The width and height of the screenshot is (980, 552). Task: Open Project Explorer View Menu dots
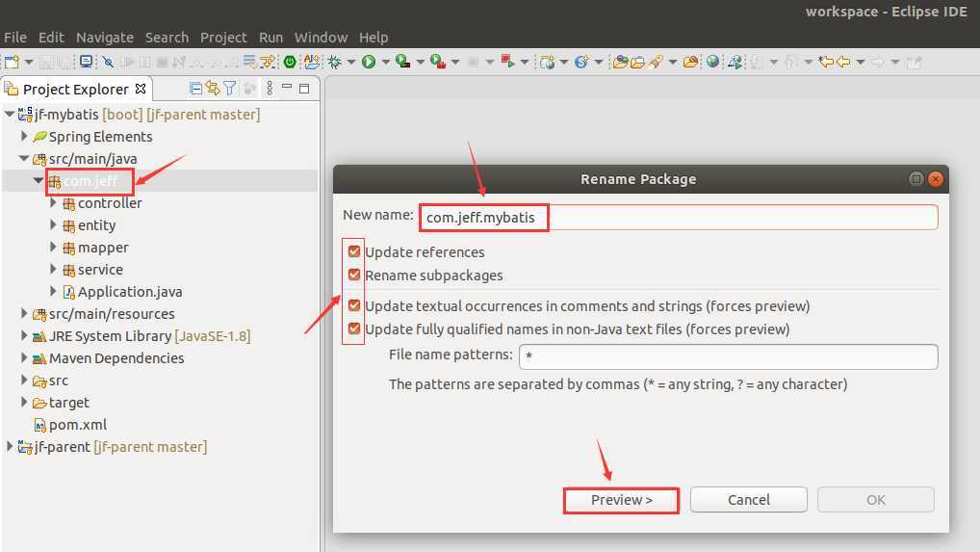(x=270, y=89)
